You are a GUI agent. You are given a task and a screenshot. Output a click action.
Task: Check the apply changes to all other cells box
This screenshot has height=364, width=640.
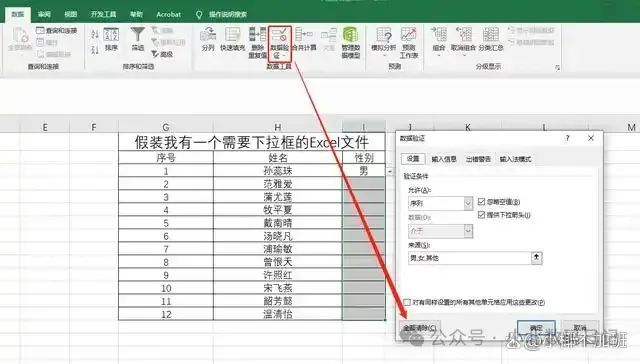click(x=407, y=302)
